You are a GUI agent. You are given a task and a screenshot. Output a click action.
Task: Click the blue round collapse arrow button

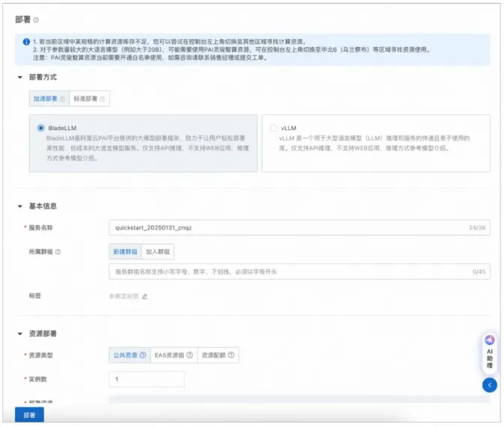pyautogui.click(x=490, y=385)
